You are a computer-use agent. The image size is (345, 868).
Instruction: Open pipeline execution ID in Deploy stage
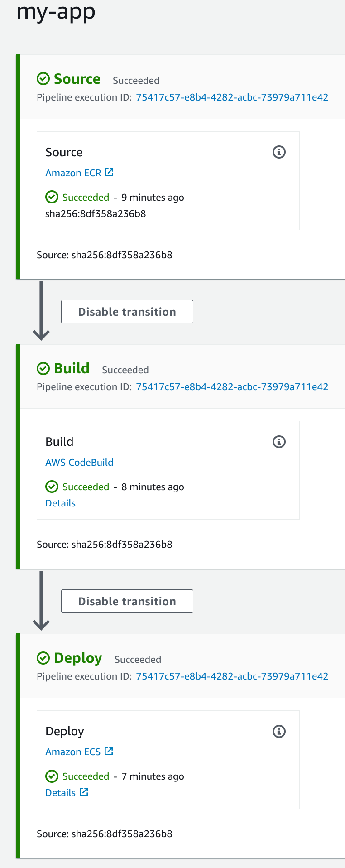(232, 676)
